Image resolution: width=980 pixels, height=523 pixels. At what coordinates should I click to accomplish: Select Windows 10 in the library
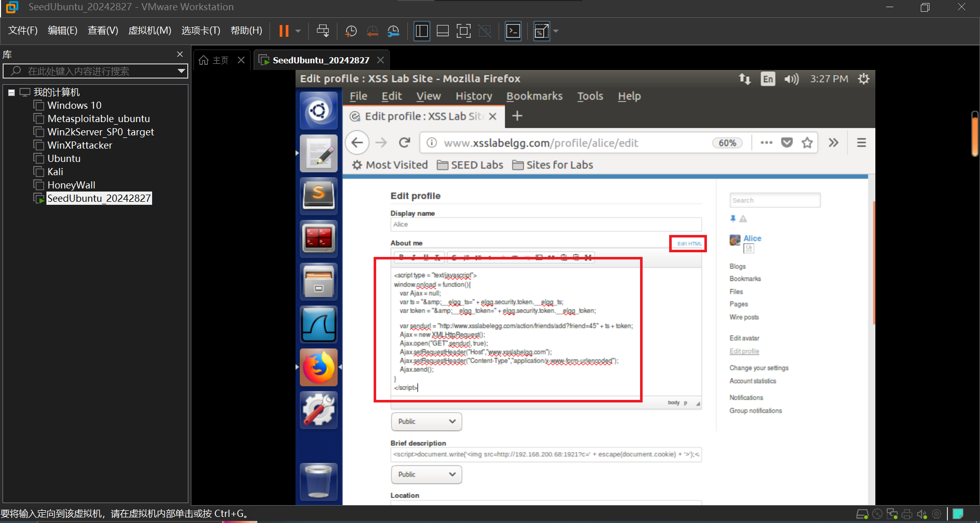[x=75, y=105]
